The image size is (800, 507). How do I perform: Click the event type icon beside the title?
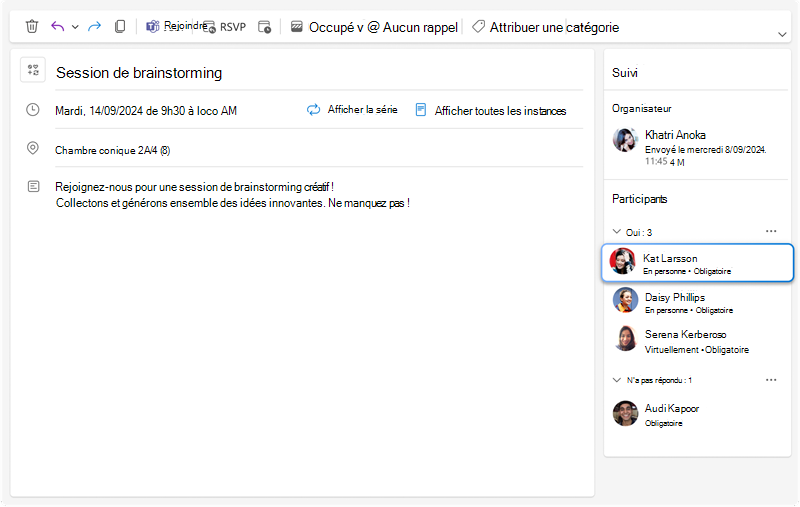(33, 70)
